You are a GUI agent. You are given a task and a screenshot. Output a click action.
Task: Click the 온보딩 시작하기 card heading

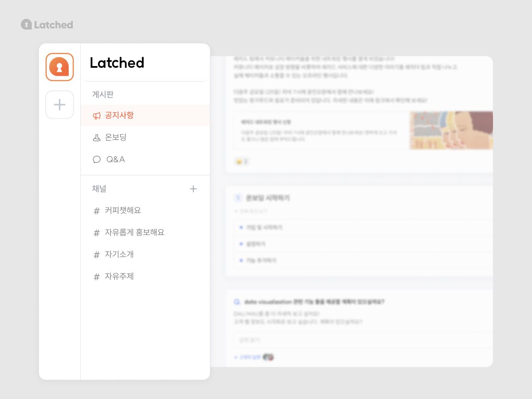pyautogui.click(x=268, y=198)
